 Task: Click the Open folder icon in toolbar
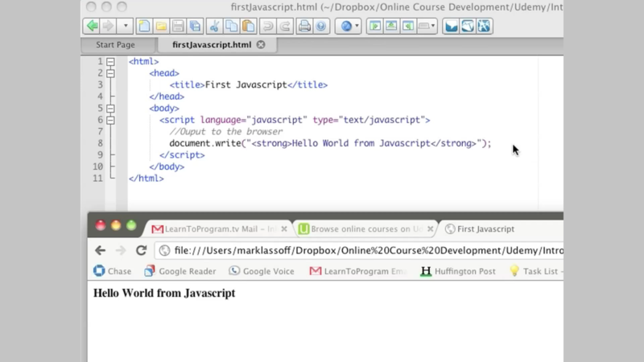(x=161, y=26)
